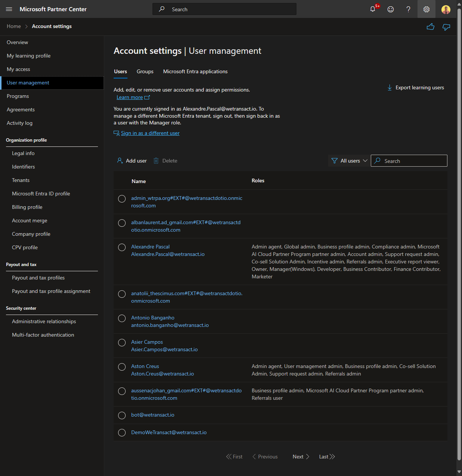Open Antonio Banganho user link
This screenshot has width=462, height=476.
coord(153,318)
